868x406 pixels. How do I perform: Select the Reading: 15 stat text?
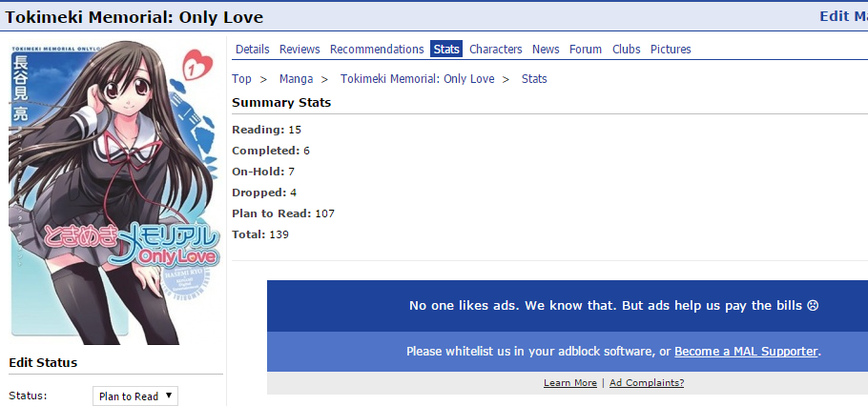click(x=266, y=130)
